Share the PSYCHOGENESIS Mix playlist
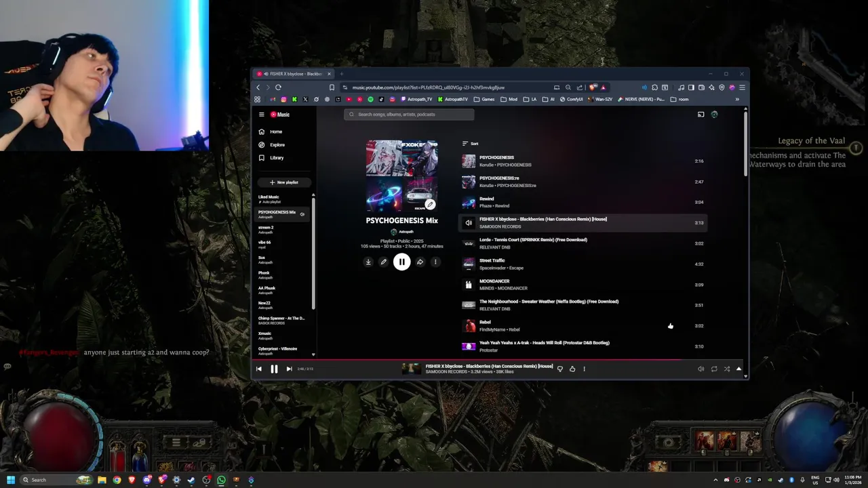Image resolution: width=868 pixels, height=488 pixels. [x=420, y=262]
